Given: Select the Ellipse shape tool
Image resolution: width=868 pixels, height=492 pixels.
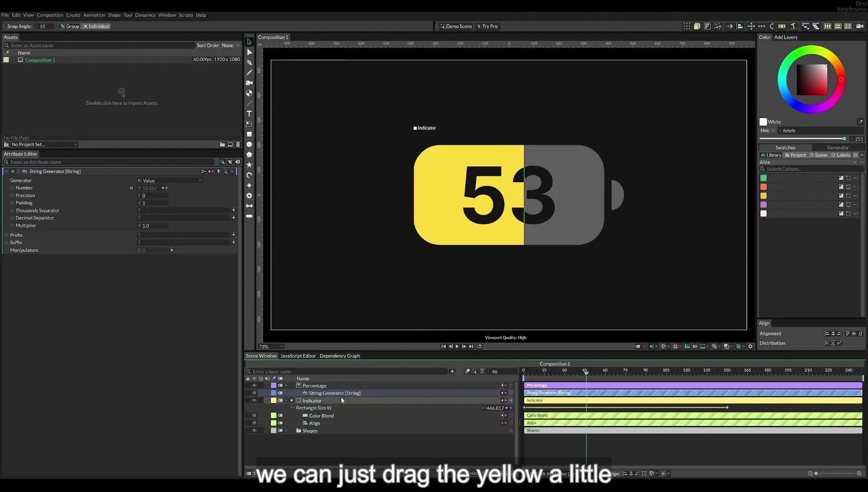Looking at the screenshot, I should tap(249, 144).
